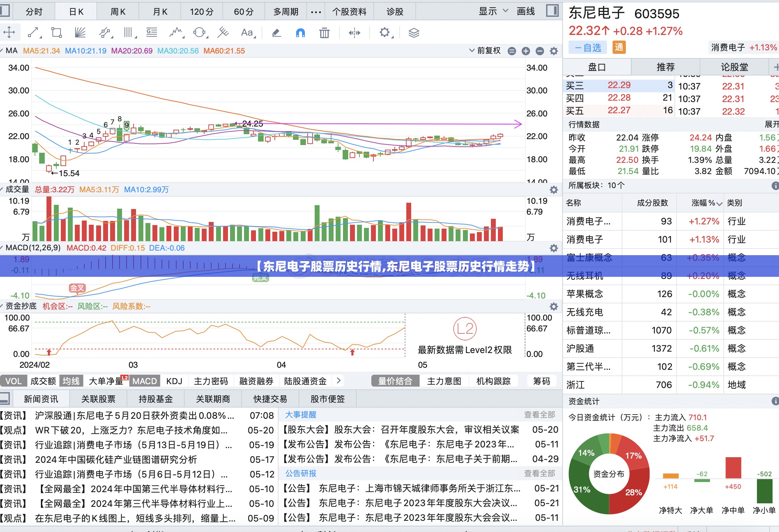Click info icon beside 资金统计
779x532 pixels.
(x=775, y=401)
